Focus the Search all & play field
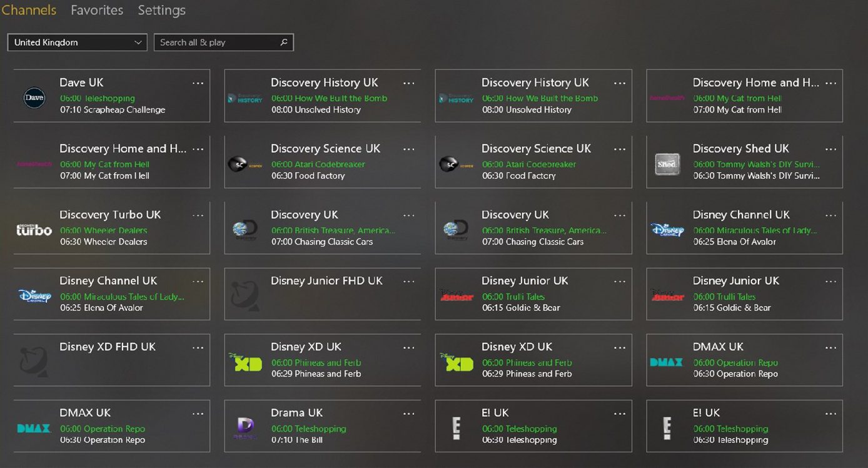The image size is (868, 468). 224,43
